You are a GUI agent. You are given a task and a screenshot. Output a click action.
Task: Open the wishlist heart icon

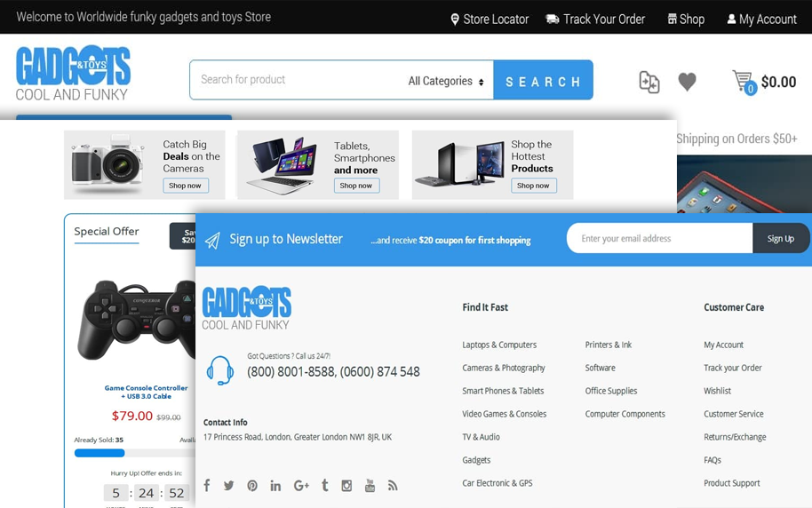[687, 82]
